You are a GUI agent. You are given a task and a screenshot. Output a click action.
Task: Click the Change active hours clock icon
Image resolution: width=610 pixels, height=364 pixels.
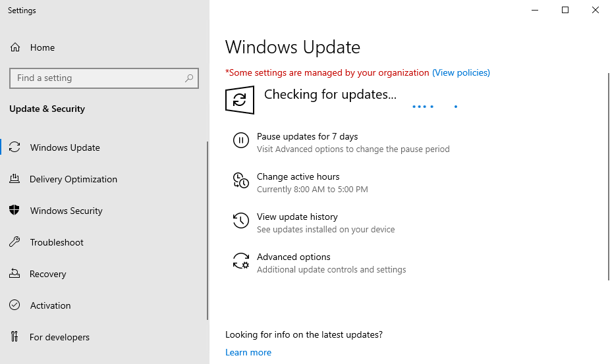[241, 180]
